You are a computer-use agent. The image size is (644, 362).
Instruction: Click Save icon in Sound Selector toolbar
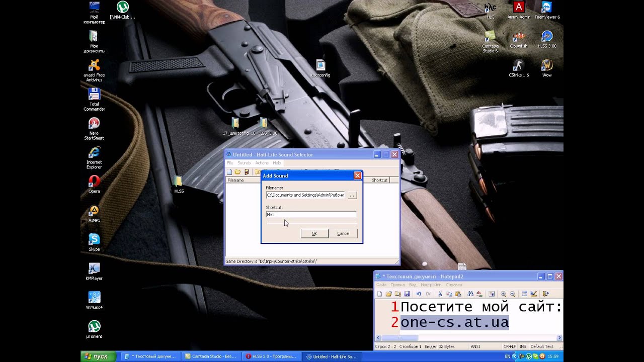pyautogui.click(x=246, y=172)
